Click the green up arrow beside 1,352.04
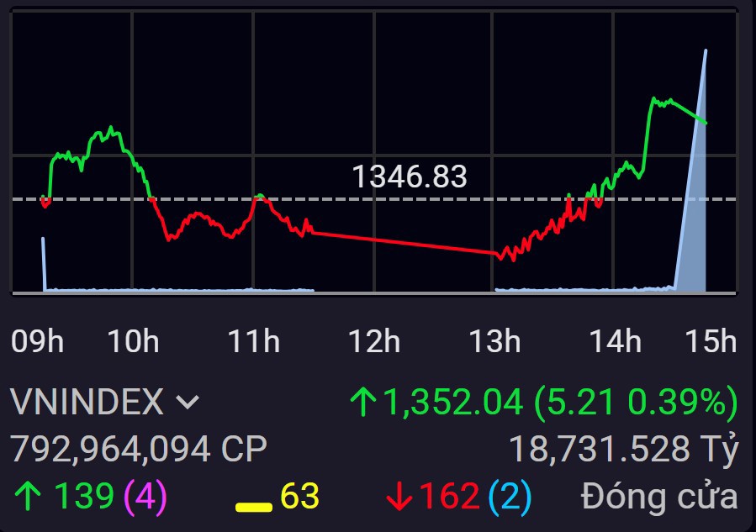 click(363, 402)
